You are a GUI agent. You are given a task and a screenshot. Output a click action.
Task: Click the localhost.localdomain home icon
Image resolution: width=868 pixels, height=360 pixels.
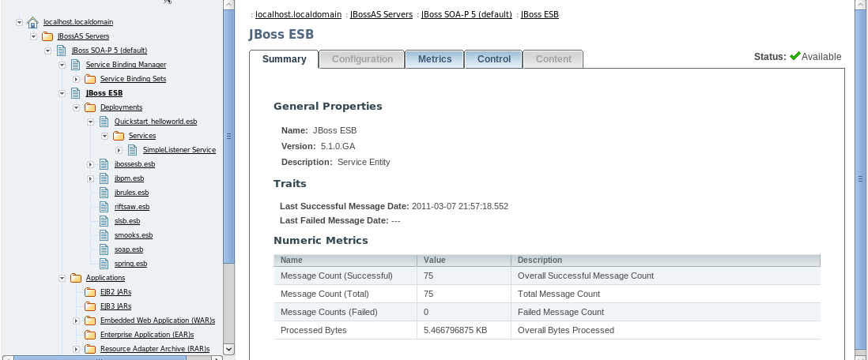[32, 22]
